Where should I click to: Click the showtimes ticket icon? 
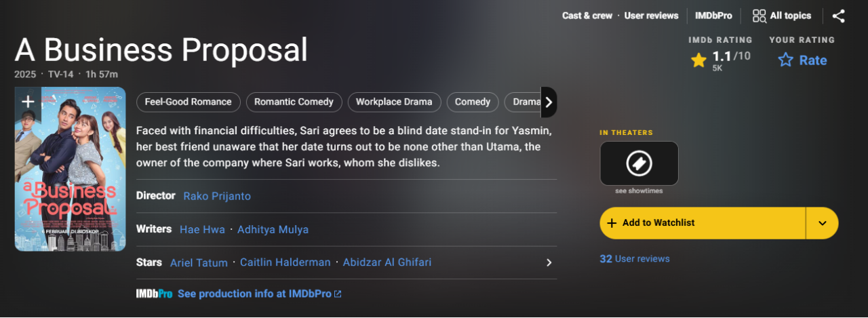pyautogui.click(x=639, y=163)
